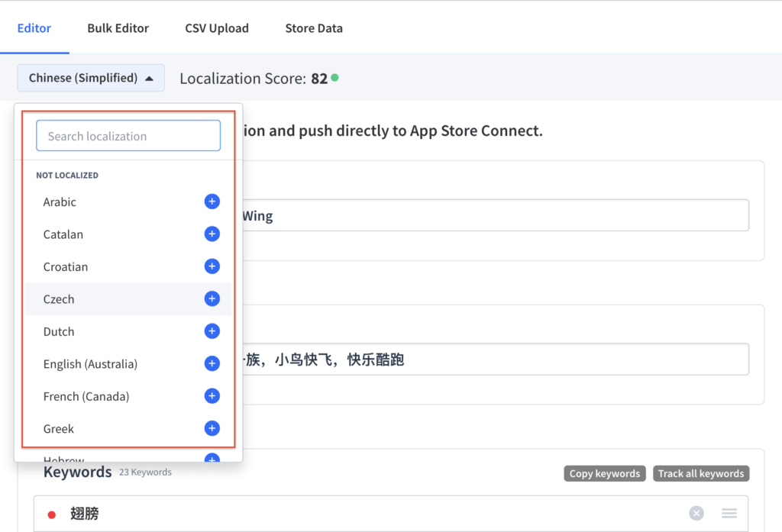Select the plus icon next to Greek
This screenshot has width=782, height=532.
pos(212,428)
